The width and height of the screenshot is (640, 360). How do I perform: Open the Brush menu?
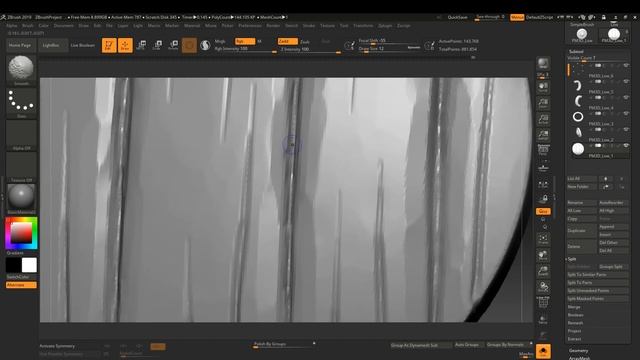tap(28, 26)
